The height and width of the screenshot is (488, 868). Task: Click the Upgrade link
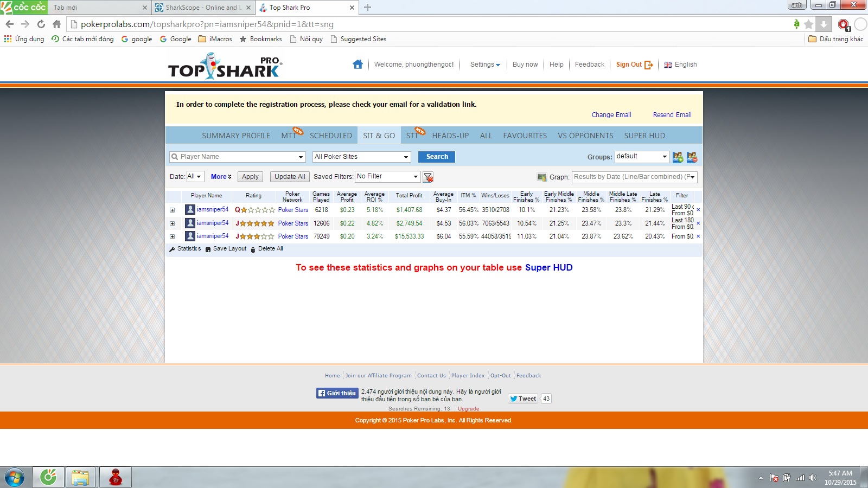pyautogui.click(x=468, y=409)
